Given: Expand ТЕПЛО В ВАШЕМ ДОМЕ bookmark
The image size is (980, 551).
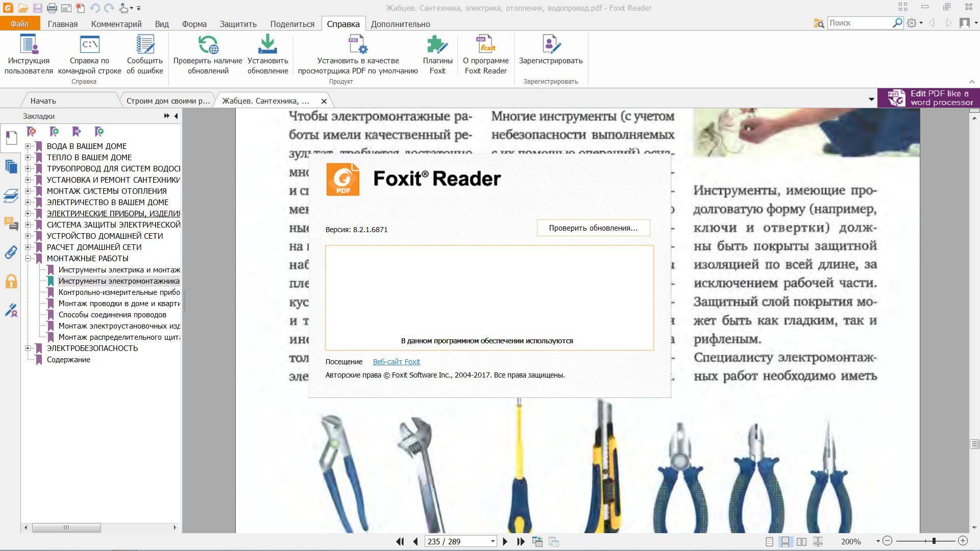Looking at the screenshot, I should tap(28, 157).
